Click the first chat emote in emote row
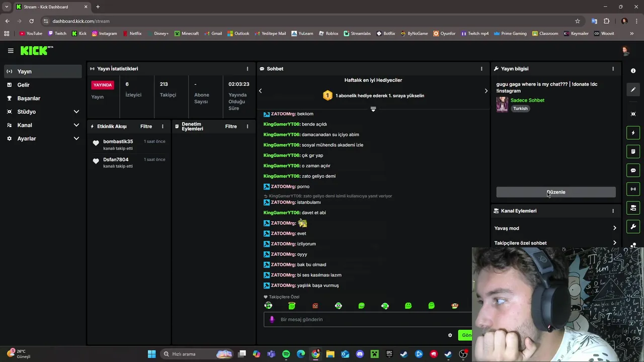 pyautogui.click(x=268, y=306)
